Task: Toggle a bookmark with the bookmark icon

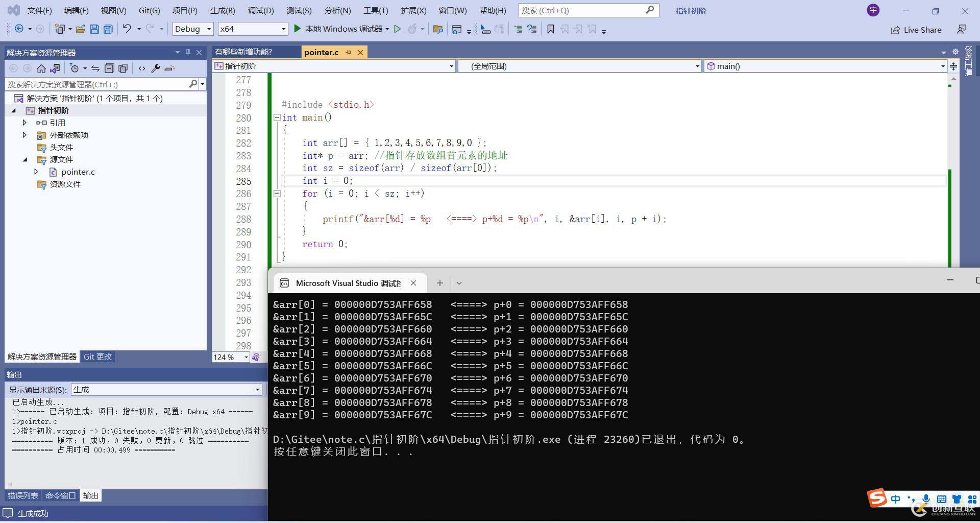Action: click(x=550, y=29)
